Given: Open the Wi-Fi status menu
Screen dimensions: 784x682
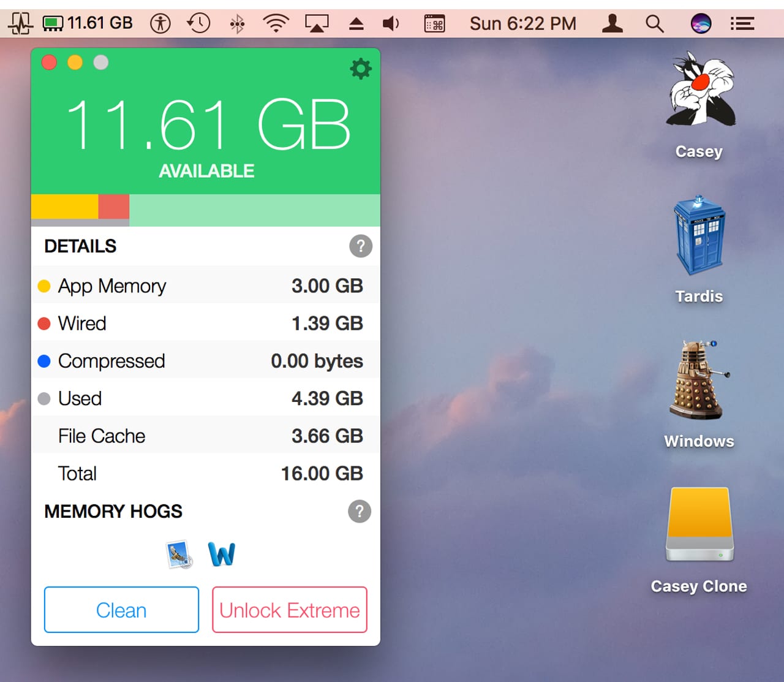Looking at the screenshot, I should [276, 24].
